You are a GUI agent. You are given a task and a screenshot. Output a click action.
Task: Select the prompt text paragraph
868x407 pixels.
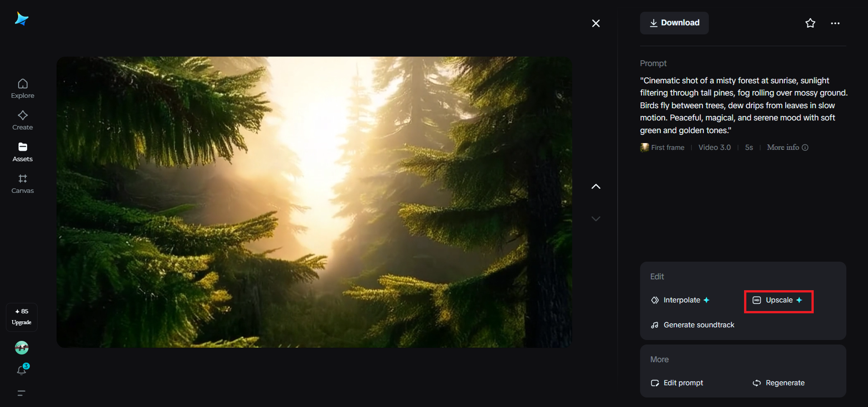click(744, 105)
